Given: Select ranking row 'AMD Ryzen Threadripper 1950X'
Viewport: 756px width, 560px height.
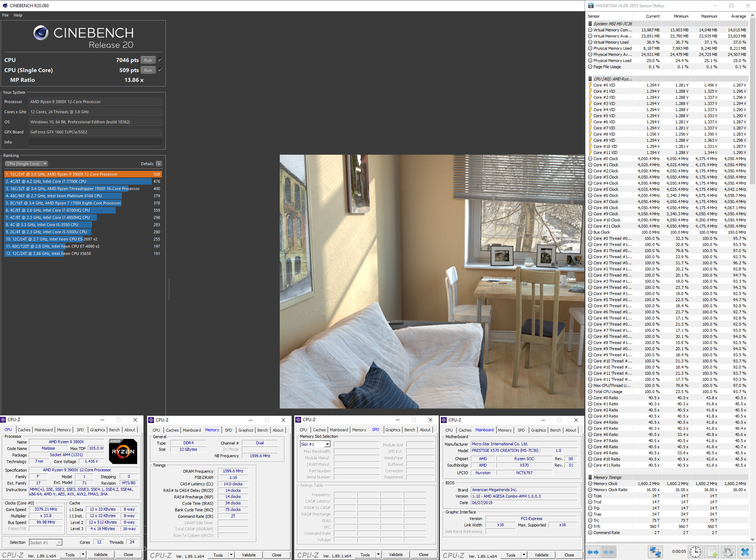Looking at the screenshot, I should tap(83, 189).
